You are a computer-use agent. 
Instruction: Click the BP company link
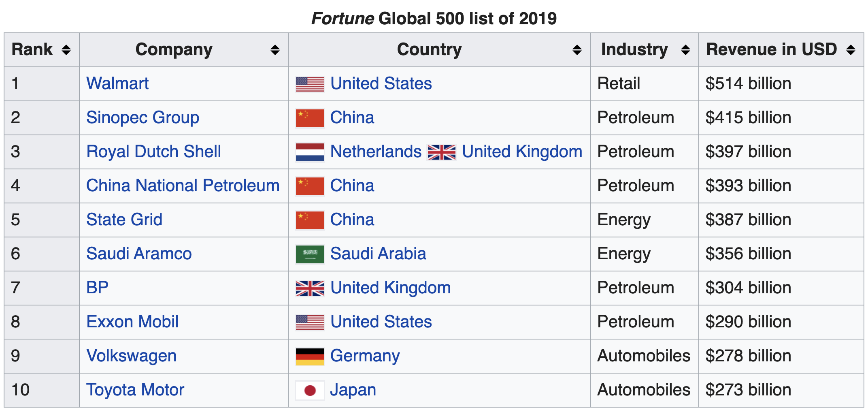pos(98,288)
